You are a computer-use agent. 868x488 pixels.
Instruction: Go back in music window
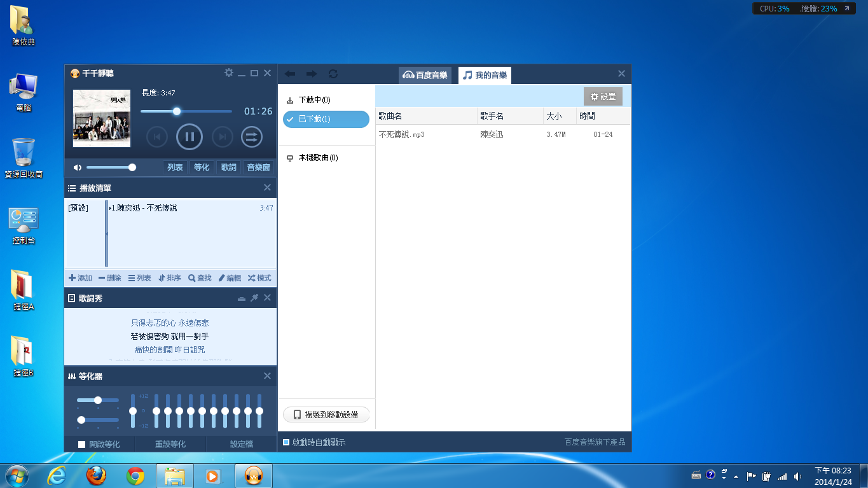click(290, 74)
